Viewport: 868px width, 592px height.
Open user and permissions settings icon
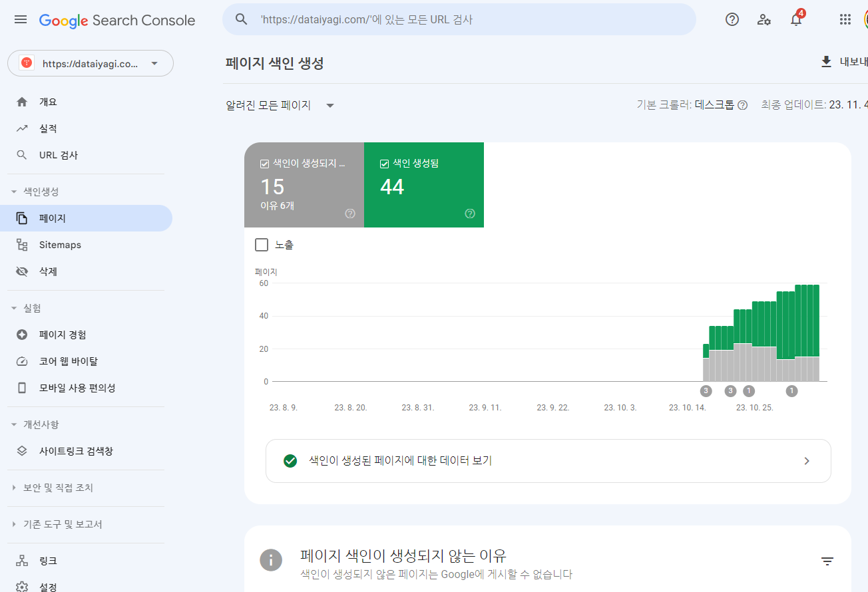(764, 20)
